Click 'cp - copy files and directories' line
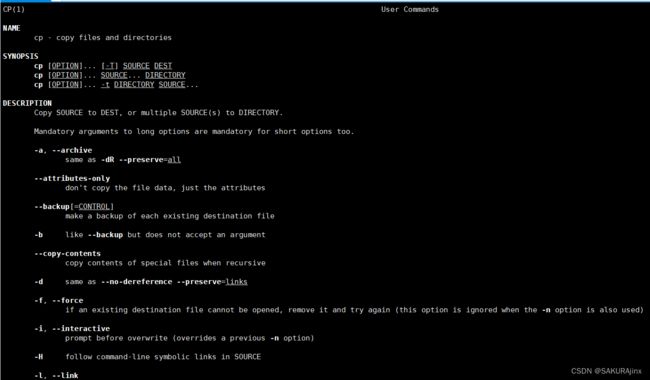 pyautogui.click(x=103, y=37)
